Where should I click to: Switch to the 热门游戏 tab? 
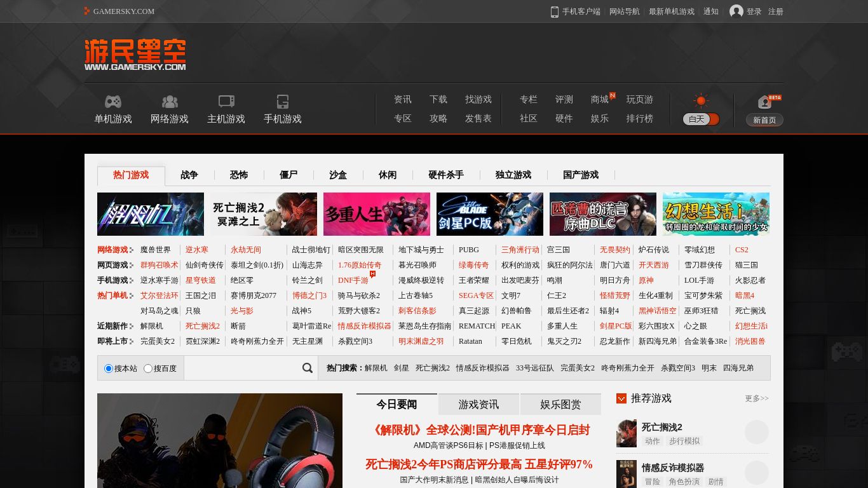[x=131, y=175]
